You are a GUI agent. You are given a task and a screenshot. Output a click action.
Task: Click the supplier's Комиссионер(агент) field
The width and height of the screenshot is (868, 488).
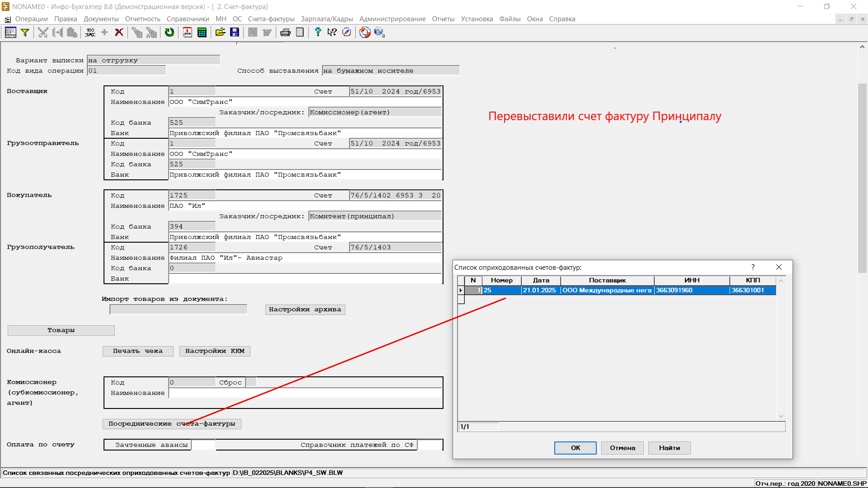coord(375,112)
